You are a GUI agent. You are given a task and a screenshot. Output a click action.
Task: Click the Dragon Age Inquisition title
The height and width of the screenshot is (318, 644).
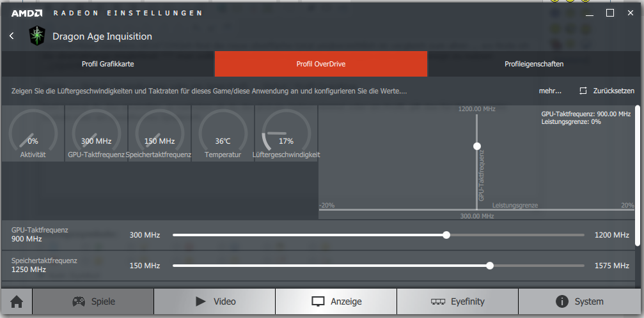[102, 36]
